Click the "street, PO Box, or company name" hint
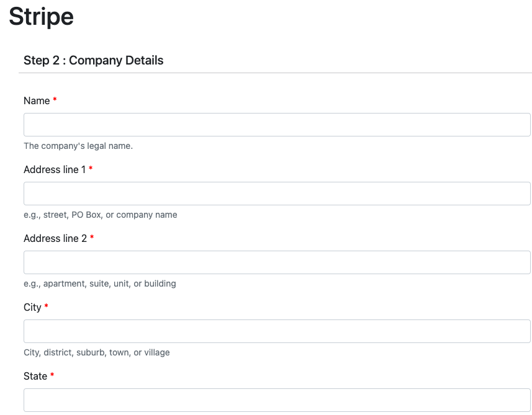 click(x=101, y=215)
